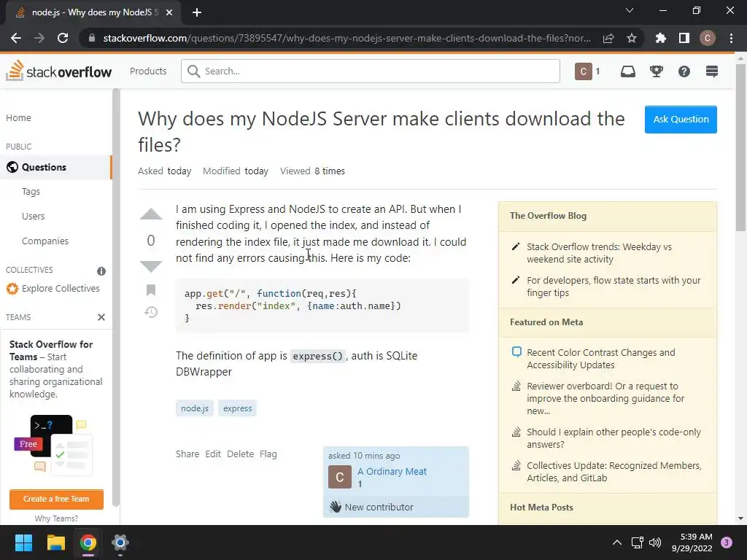Open notification center badge in taskbar
Screen dimensions: 747x560
click(x=727, y=542)
